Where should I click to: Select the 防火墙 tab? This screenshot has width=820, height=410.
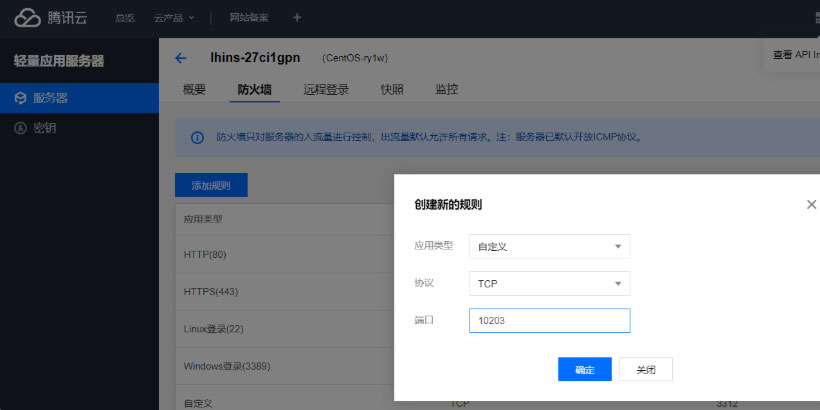[255, 89]
